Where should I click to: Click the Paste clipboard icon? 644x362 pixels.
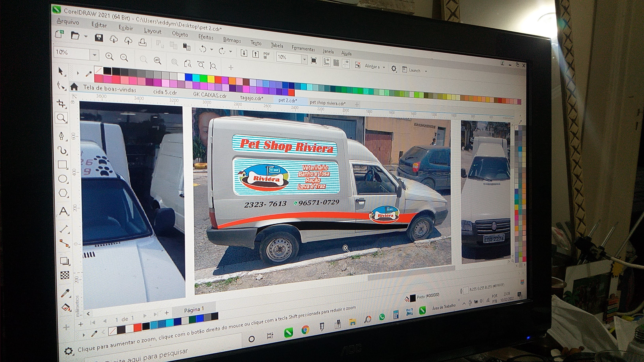click(x=187, y=47)
